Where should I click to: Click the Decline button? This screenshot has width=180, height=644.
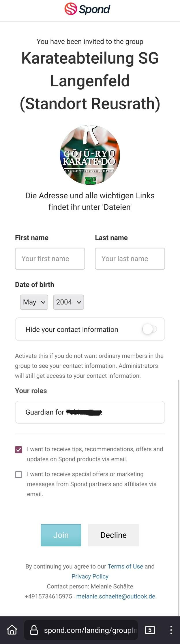click(x=113, y=535)
